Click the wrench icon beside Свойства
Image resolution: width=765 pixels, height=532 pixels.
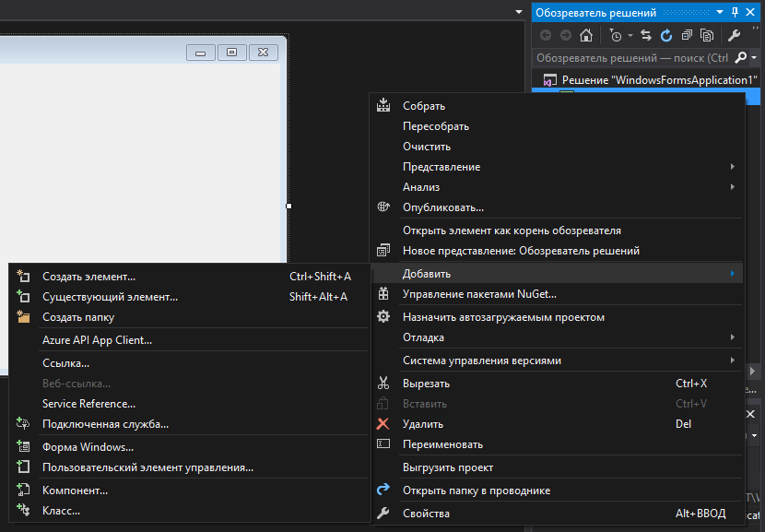click(x=383, y=513)
